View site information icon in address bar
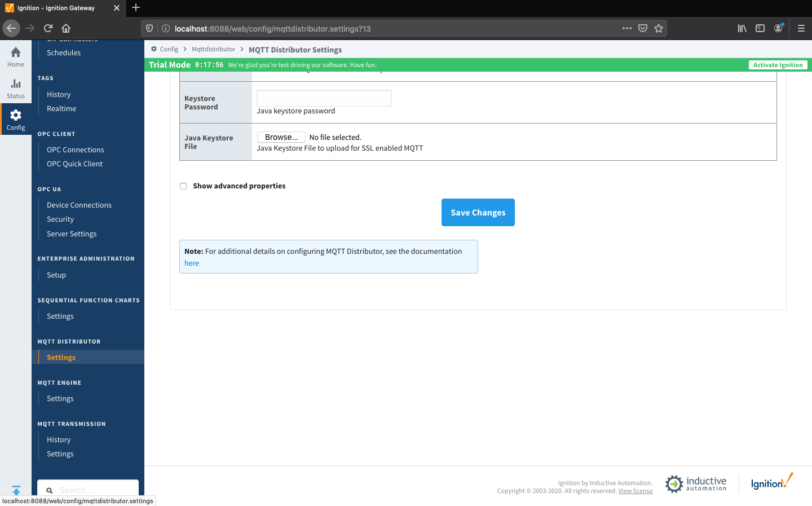Image resolution: width=812 pixels, height=506 pixels. 166,28
